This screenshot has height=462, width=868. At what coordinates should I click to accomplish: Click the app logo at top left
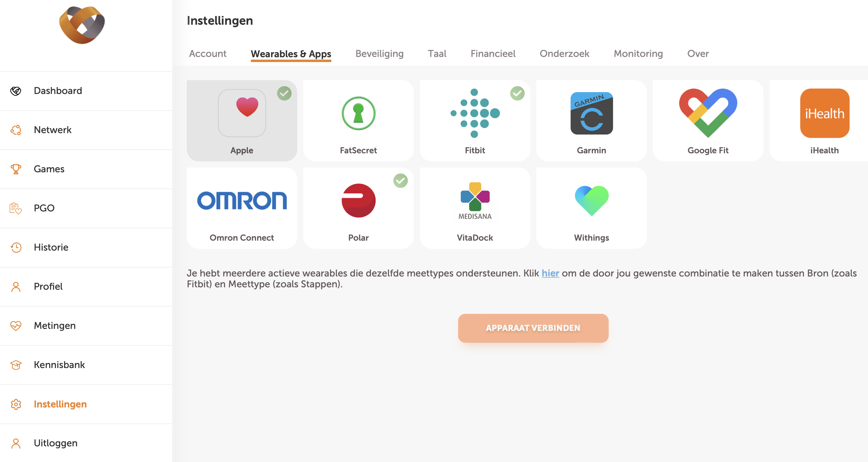point(82,25)
